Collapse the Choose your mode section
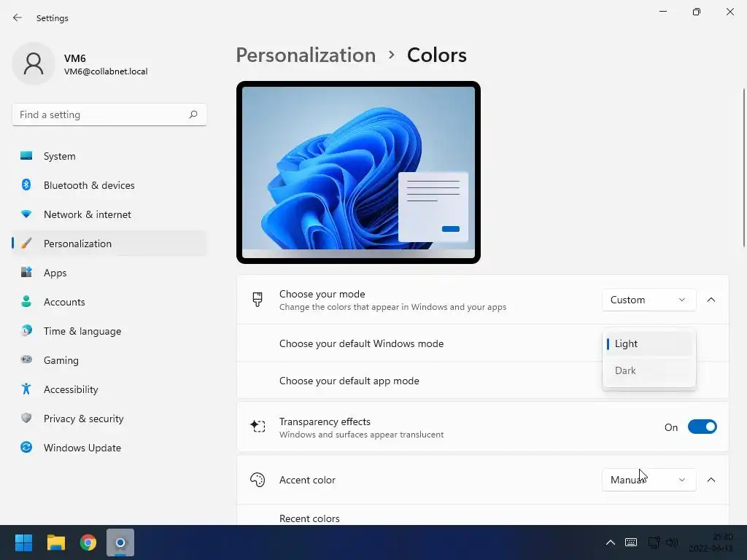The width and height of the screenshot is (747, 560). pos(711,300)
